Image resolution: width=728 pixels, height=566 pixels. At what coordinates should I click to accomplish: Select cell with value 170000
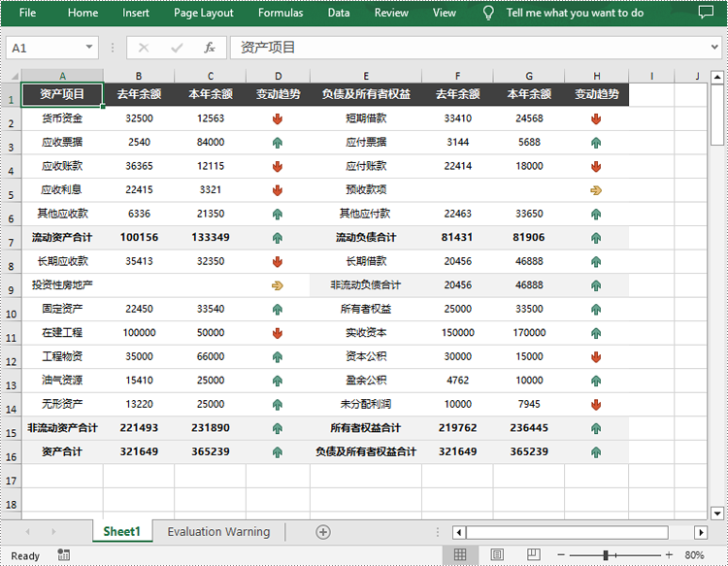[529, 332]
